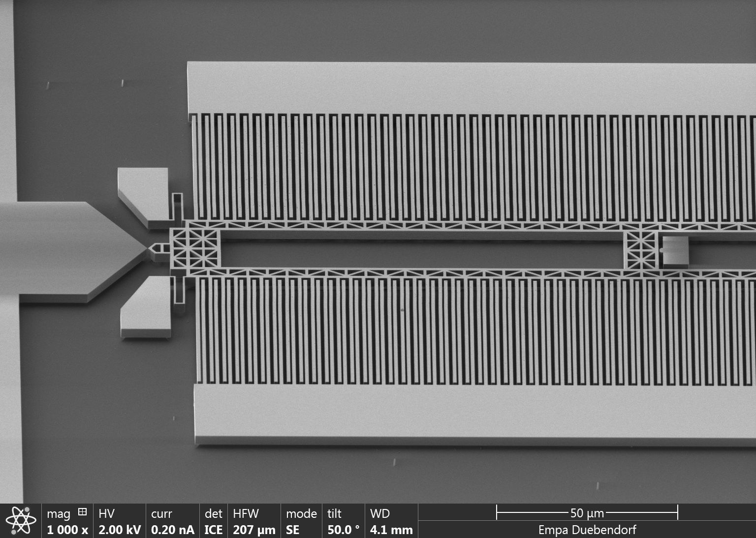
Task: Click the HFW 207 µm readout
Action: 254,530
